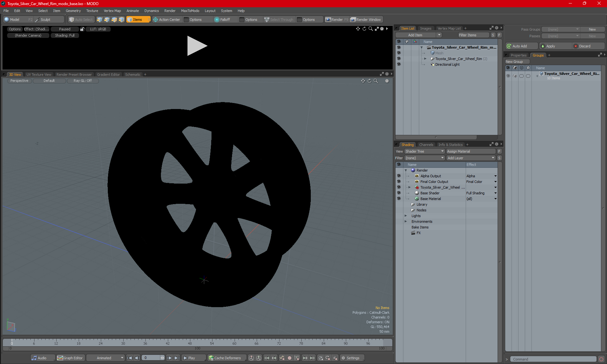Switch to the UV Texture View tab
This screenshot has width=607, height=364.
[x=38, y=75]
